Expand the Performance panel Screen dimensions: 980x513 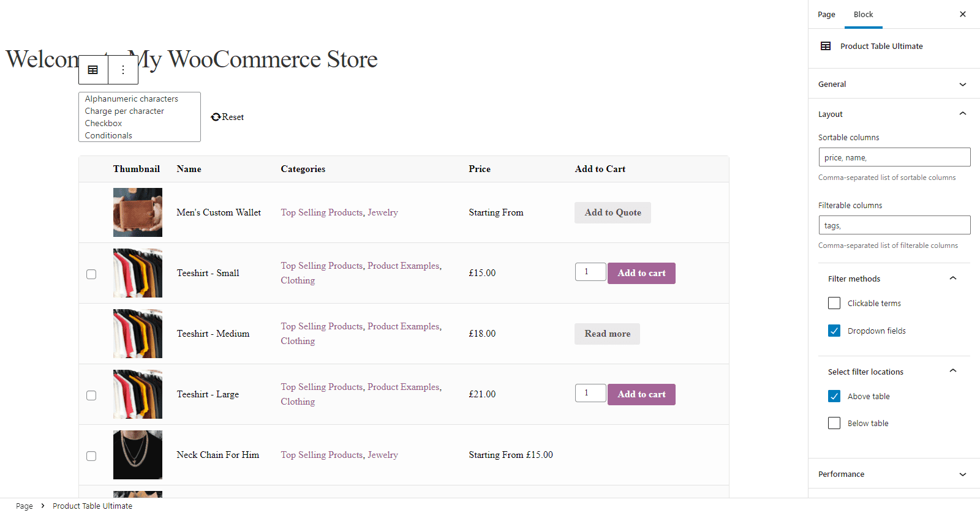pyautogui.click(x=894, y=474)
